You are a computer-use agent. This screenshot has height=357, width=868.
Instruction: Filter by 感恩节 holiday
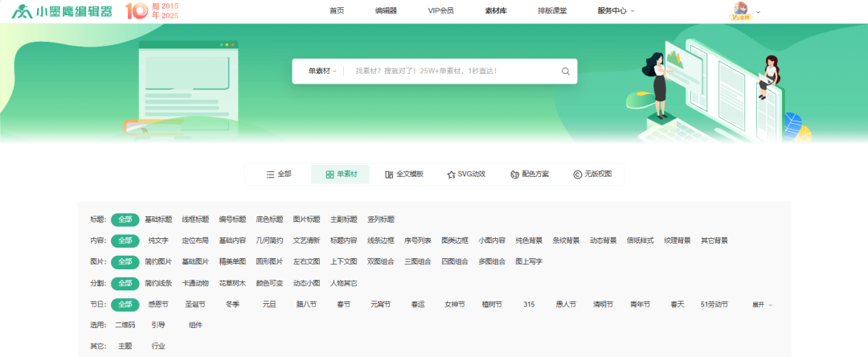tap(158, 305)
